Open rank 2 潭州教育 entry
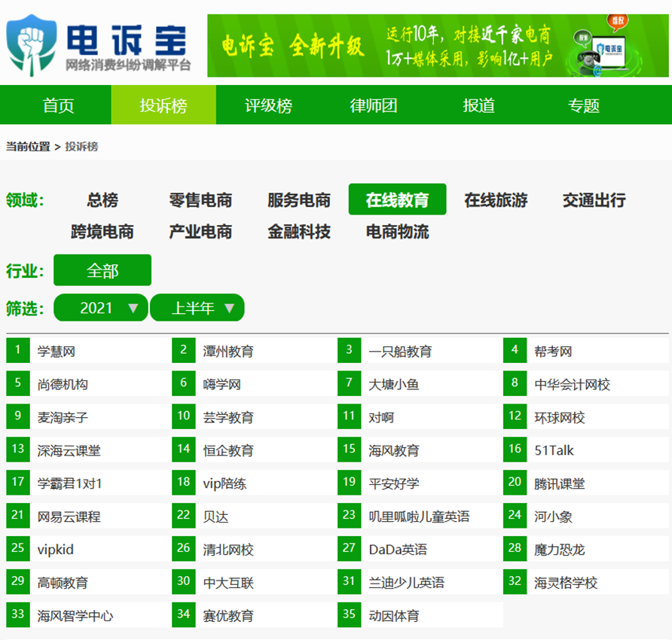The image size is (672, 640). pyautogui.click(x=255, y=350)
